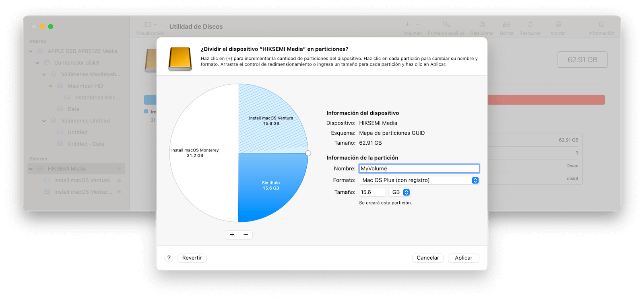Collapse the HIKSEMI Media chevron in sidebar
The width and height of the screenshot is (644, 301).
[x=31, y=169]
